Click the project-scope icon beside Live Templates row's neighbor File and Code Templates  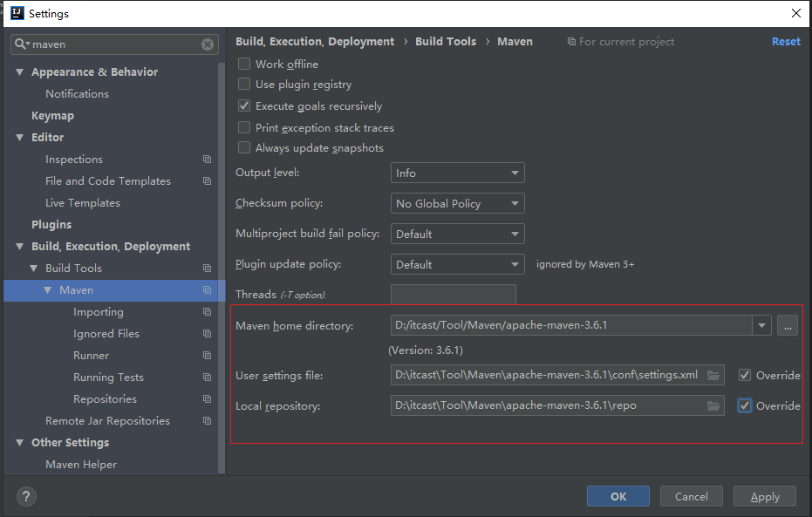click(207, 181)
